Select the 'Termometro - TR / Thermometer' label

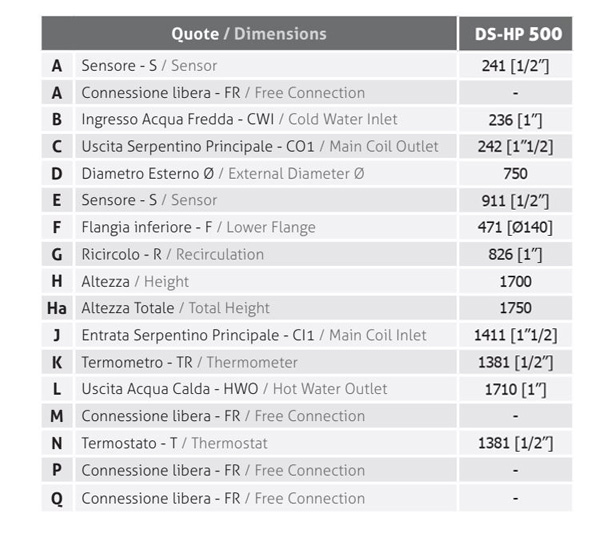point(189,362)
